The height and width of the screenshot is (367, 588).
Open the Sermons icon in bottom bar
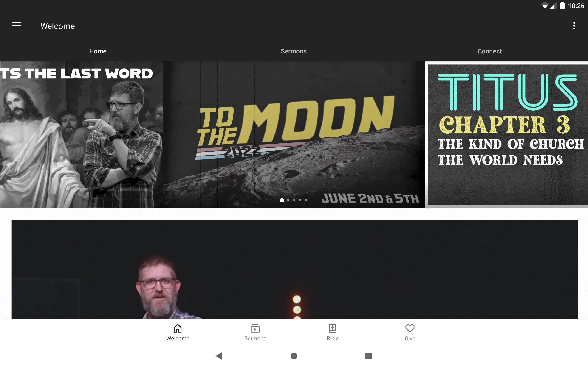pyautogui.click(x=255, y=332)
